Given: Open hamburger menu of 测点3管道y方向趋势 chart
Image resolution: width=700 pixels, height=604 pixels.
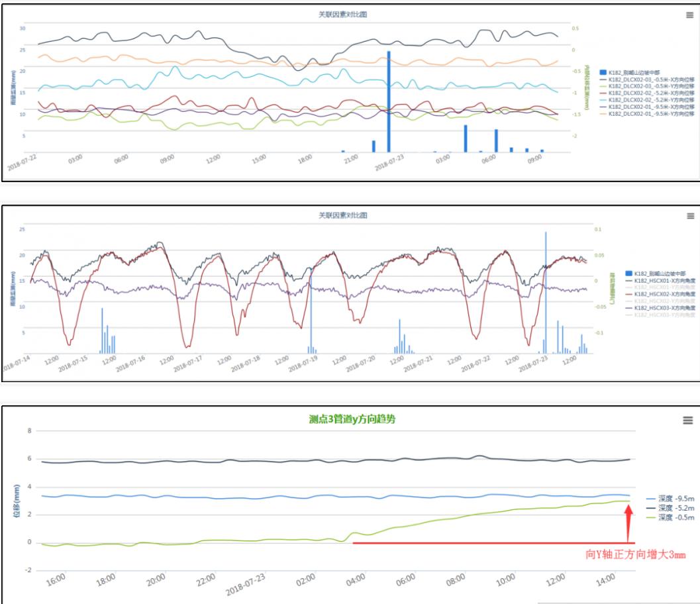Looking at the screenshot, I should point(688,420).
